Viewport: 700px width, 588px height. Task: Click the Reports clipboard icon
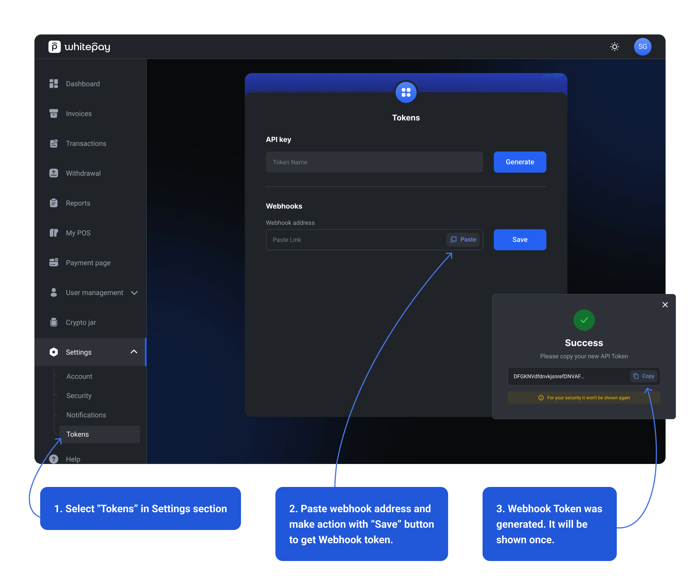click(x=54, y=203)
